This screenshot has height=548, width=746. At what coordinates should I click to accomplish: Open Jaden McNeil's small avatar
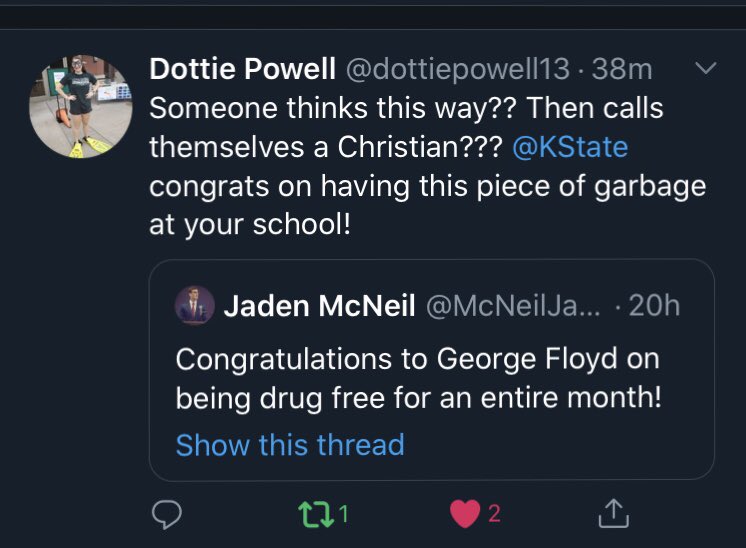pyautogui.click(x=195, y=305)
